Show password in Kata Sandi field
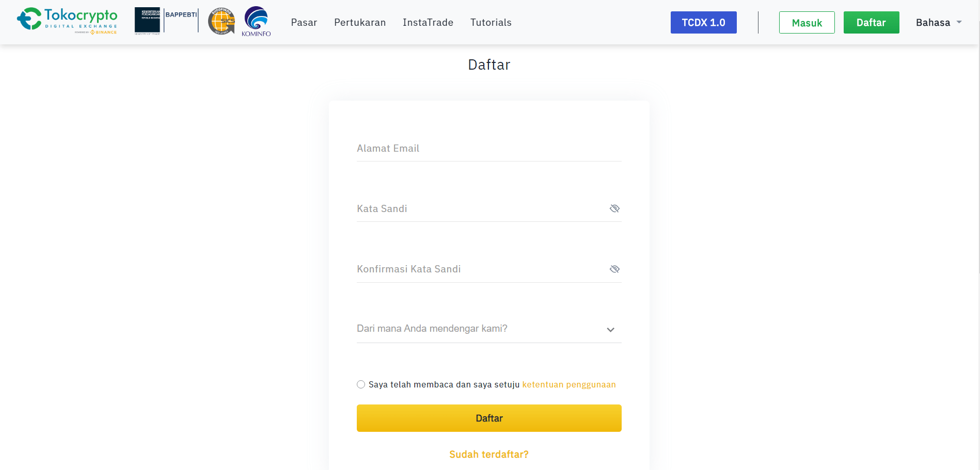Viewport: 980px width, 470px height. coord(614,208)
